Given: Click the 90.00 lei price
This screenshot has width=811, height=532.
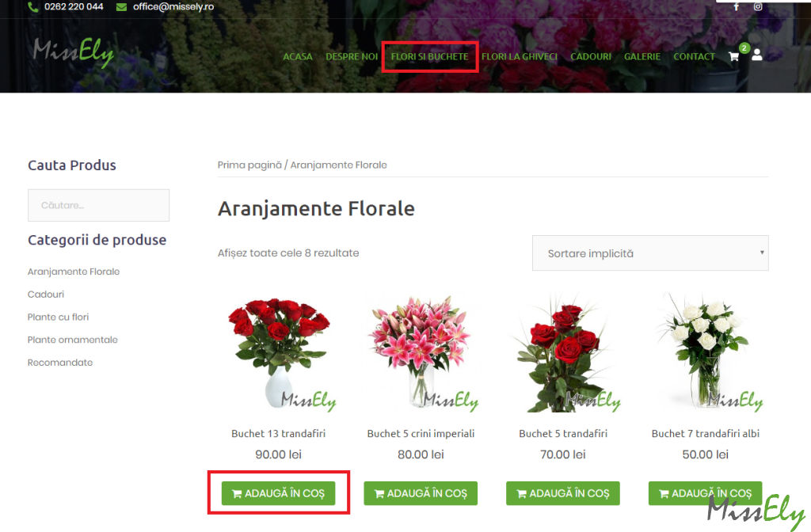Looking at the screenshot, I should click(278, 454).
